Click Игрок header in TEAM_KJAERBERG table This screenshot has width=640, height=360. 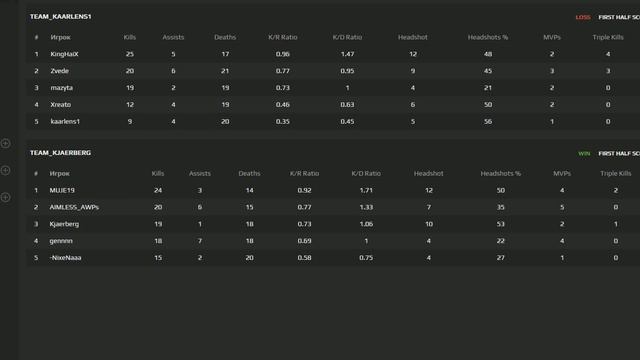point(60,173)
